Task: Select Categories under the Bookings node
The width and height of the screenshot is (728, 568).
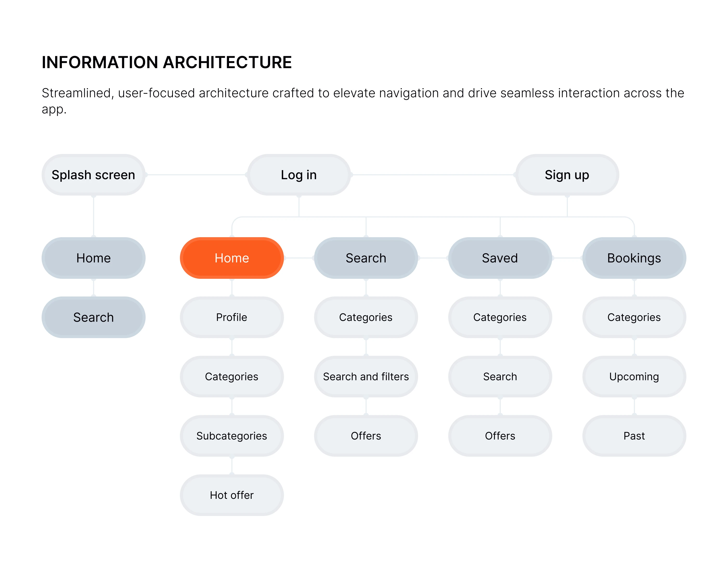Action: tap(634, 317)
